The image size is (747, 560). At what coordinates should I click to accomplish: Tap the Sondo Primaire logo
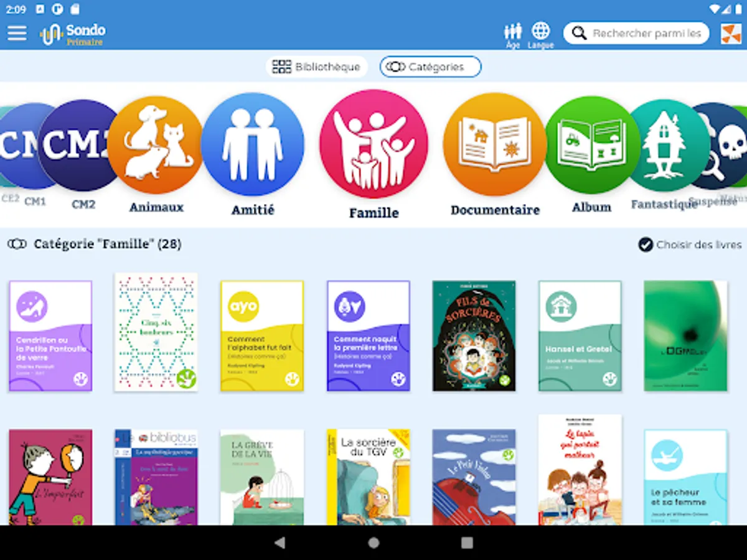[x=73, y=34]
